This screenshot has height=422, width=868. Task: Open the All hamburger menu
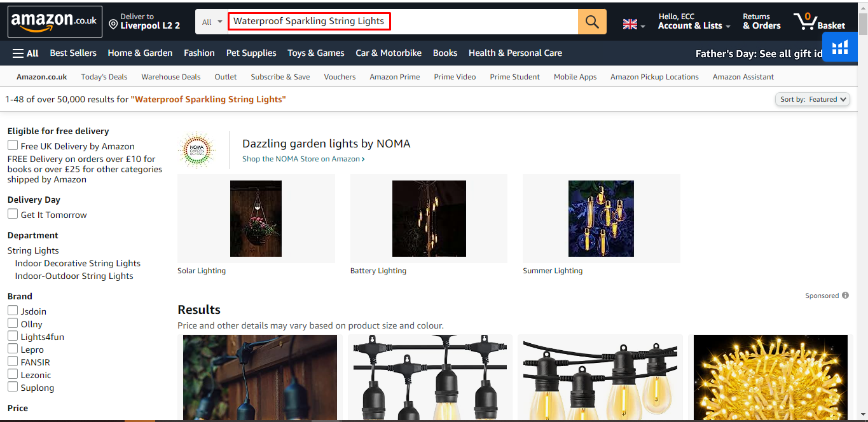pos(25,53)
